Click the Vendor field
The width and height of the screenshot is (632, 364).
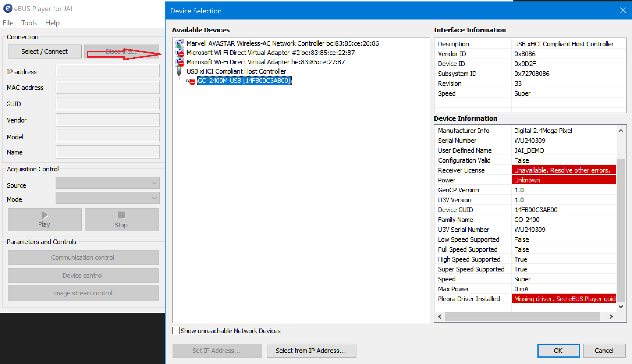108,120
